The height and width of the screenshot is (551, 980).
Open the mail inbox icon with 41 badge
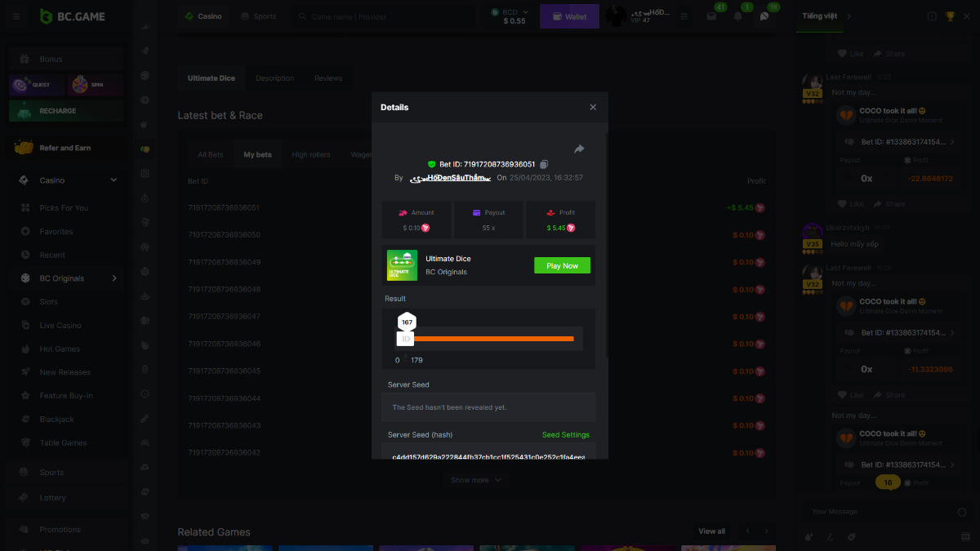pyautogui.click(x=711, y=16)
